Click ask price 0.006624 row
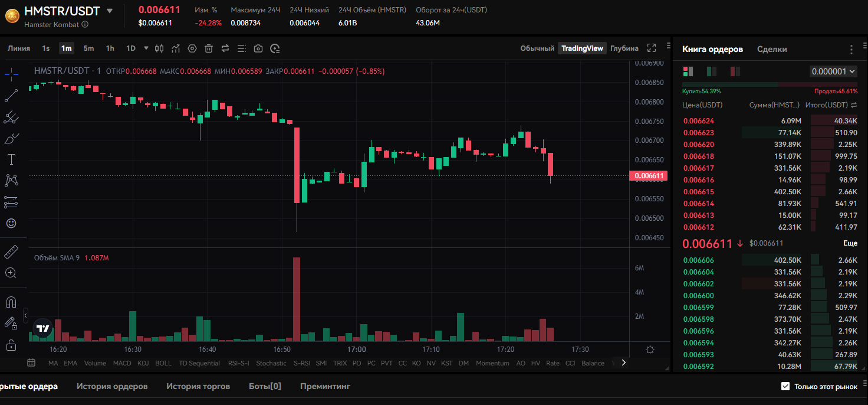Screen dimensions: 868x405 770,120
